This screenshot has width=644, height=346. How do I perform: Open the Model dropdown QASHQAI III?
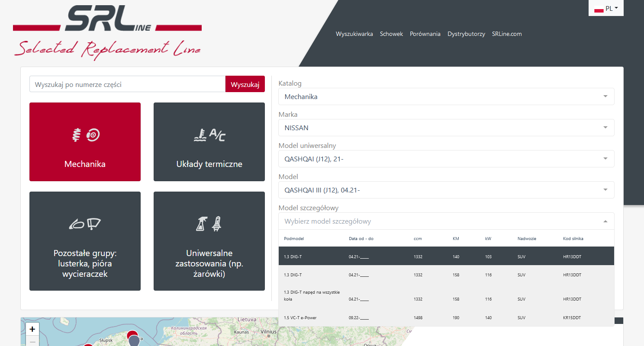[446, 190]
